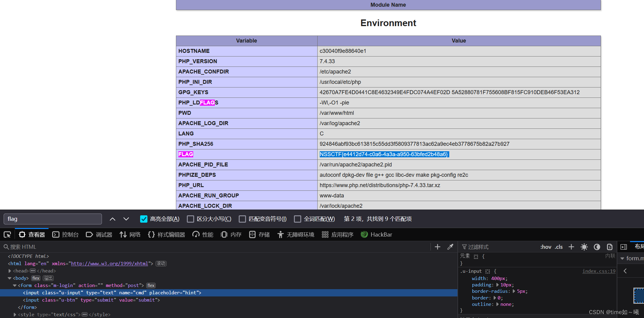Toggle the .cls class panel

[559, 247]
